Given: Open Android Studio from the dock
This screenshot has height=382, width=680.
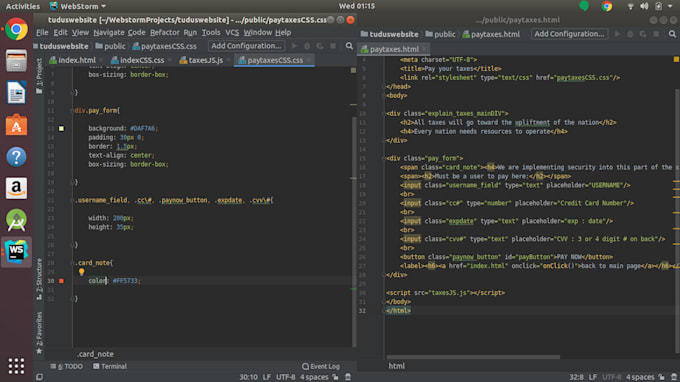Looking at the screenshot, I should click(x=16, y=220).
